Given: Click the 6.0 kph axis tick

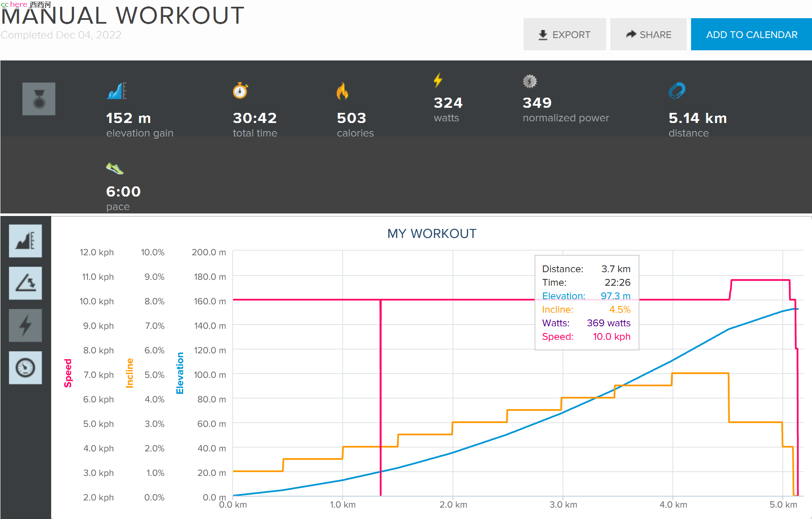Looking at the screenshot, I should pyautogui.click(x=98, y=399).
